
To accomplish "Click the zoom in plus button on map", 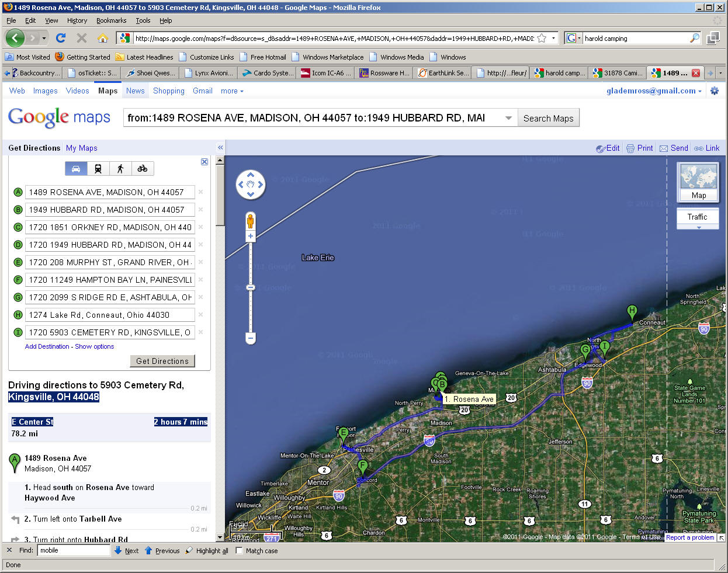I will click(251, 237).
